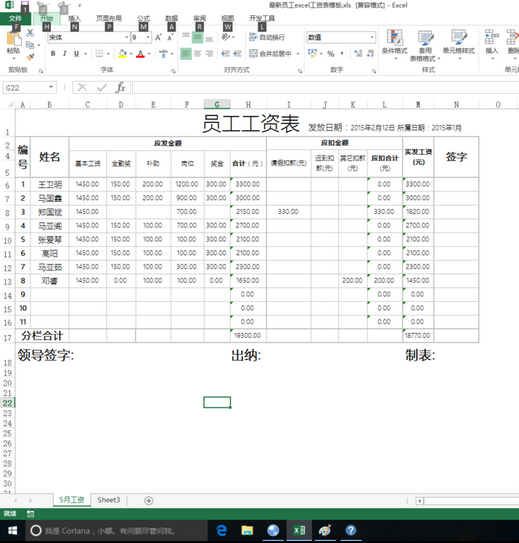Image resolution: width=519 pixels, height=543 pixels.
Task: Open 条件格式 conditional formatting menu
Action: pyautogui.click(x=394, y=44)
